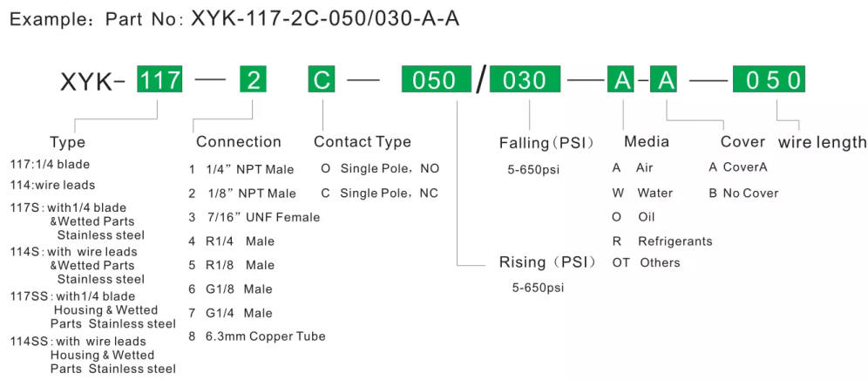Image resolution: width=868 pixels, height=380 pixels.
Task: Click the Rising (PSI) label
Action: (x=547, y=261)
